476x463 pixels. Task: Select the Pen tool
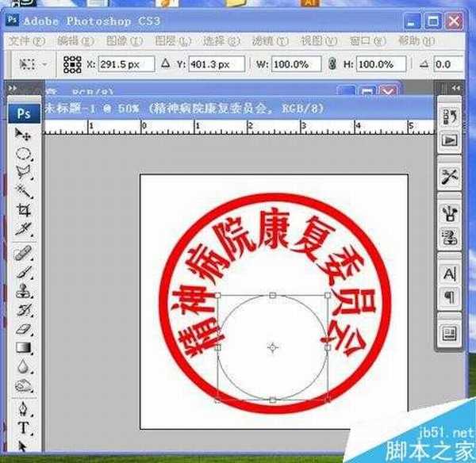point(24,409)
